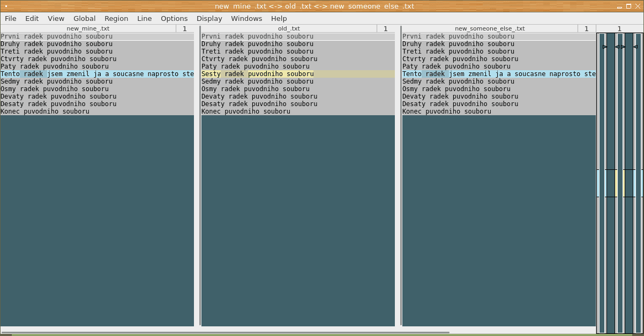Open the File menu
The width and height of the screenshot is (644, 336).
coord(11,18)
